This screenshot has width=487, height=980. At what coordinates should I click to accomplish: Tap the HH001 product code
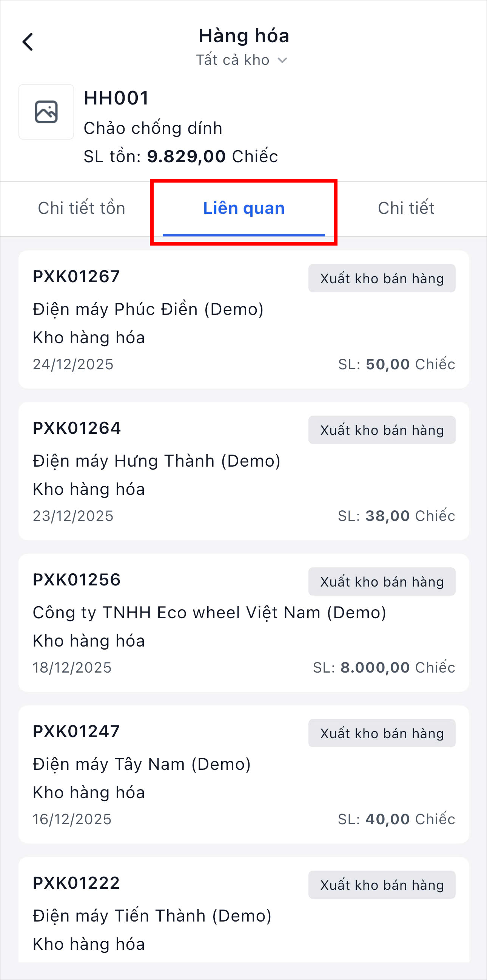[116, 98]
